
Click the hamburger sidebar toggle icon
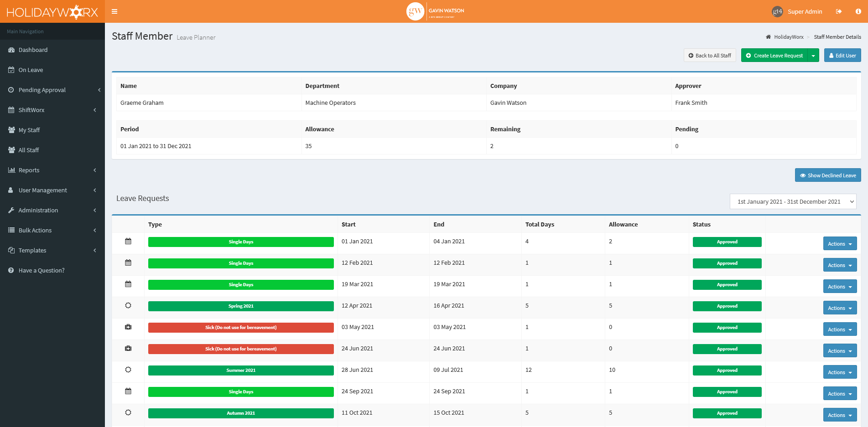tap(114, 11)
